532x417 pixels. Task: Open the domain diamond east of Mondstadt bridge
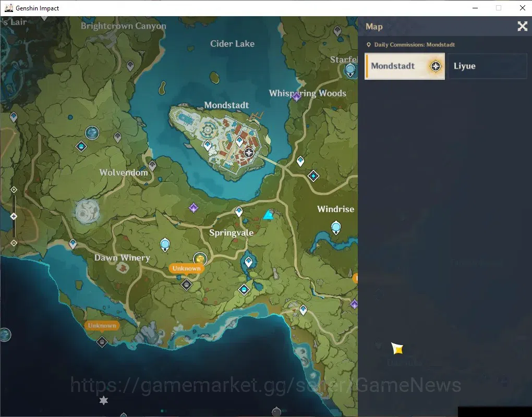click(313, 176)
